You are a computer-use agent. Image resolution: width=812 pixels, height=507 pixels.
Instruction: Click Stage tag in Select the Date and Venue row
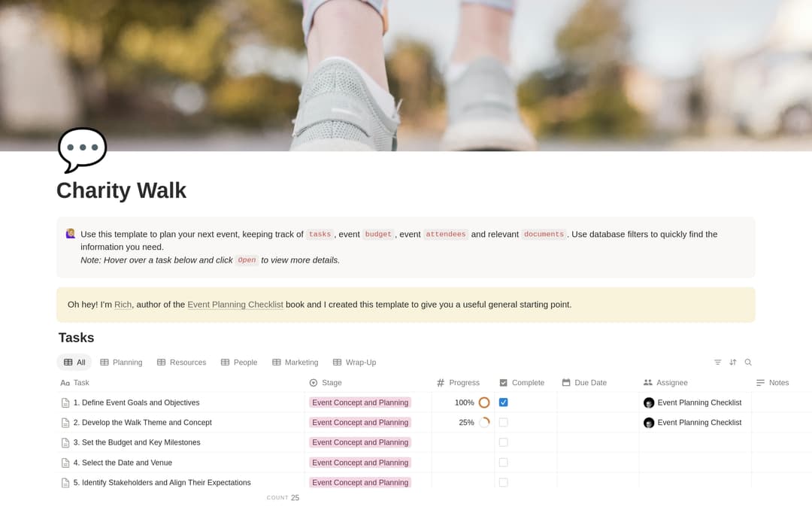[x=360, y=463]
